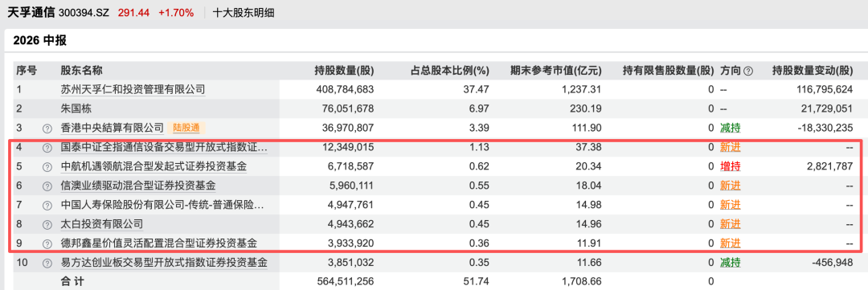Screen dimensions: 868x290
Task: Sort by 期末参考市值(亿元) column header
Action: tap(556, 71)
